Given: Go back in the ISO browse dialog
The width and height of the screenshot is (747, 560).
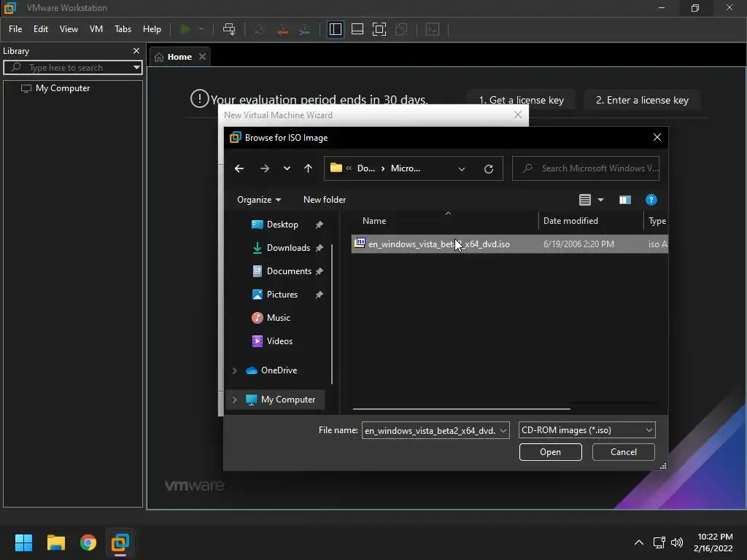Looking at the screenshot, I should [239, 168].
